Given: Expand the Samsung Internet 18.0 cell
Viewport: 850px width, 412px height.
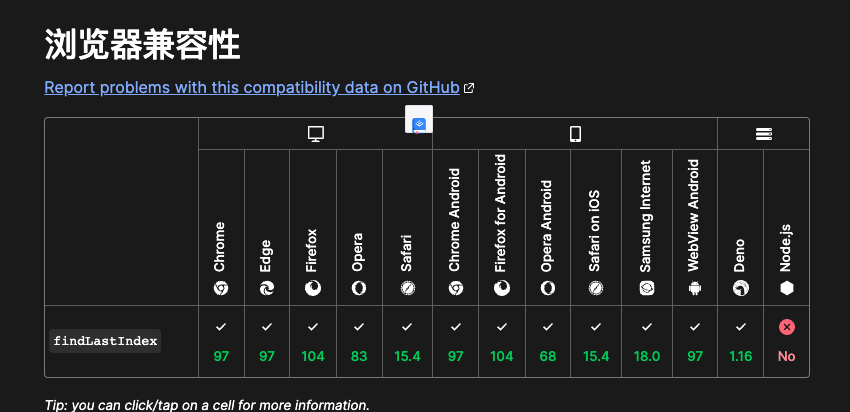Looking at the screenshot, I should (647, 342).
